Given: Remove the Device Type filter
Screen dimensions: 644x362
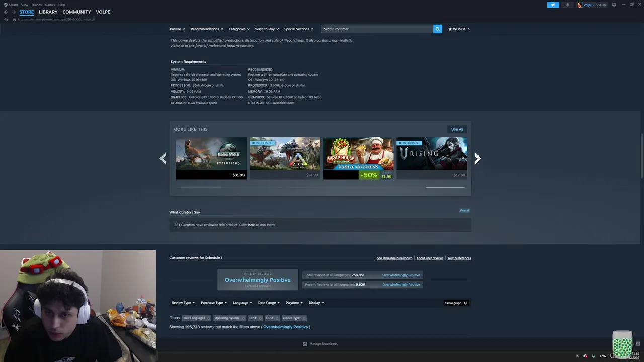Looking at the screenshot, I should (x=304, y=318).
